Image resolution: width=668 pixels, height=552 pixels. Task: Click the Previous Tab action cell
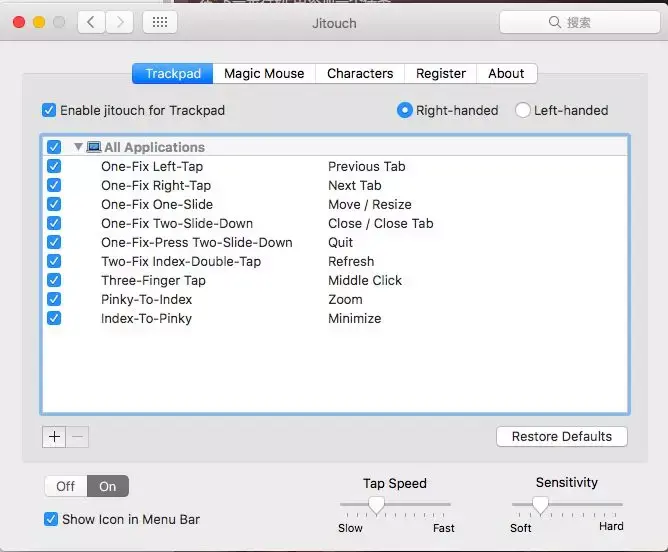pos(366,166)
